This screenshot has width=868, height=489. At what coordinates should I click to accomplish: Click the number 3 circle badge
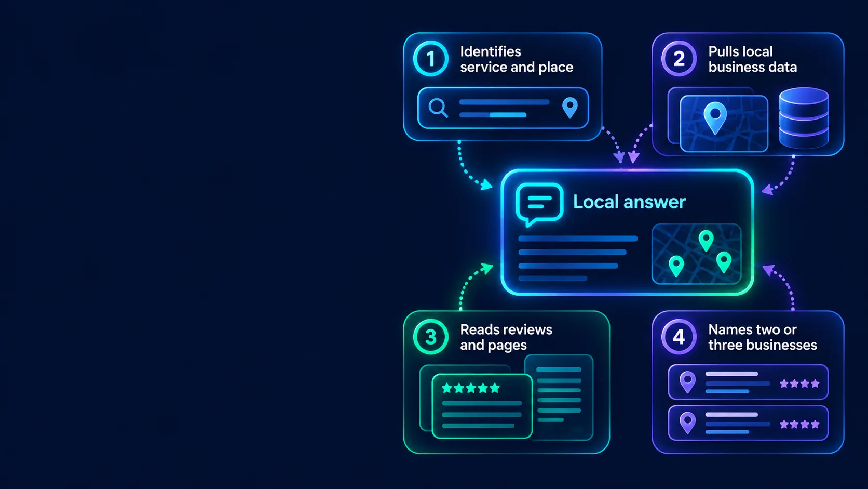(x=430, y=337)
